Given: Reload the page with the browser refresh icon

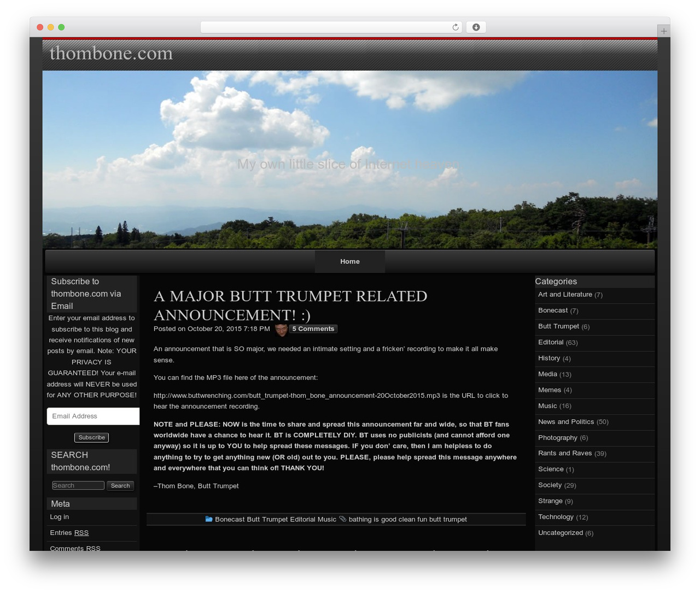Looking at the screenshot, I should [455, 27].
